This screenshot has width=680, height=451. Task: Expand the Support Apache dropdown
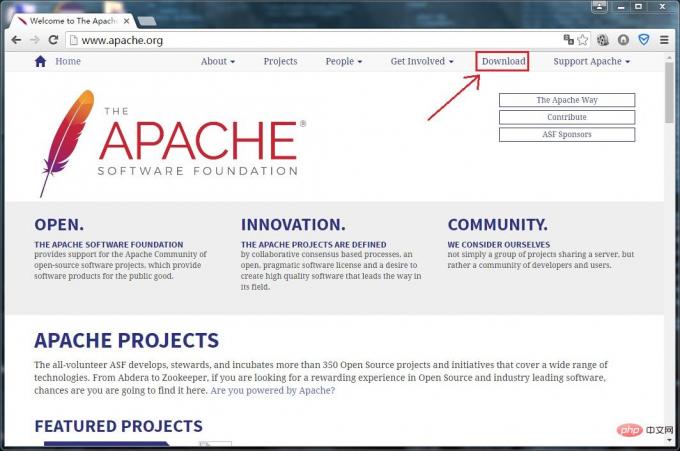591,61
